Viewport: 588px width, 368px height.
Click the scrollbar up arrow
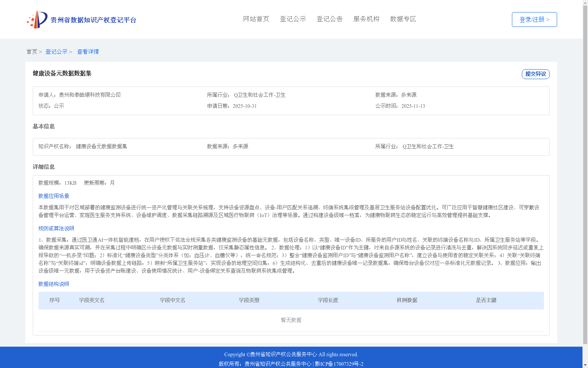click(585, 3)
